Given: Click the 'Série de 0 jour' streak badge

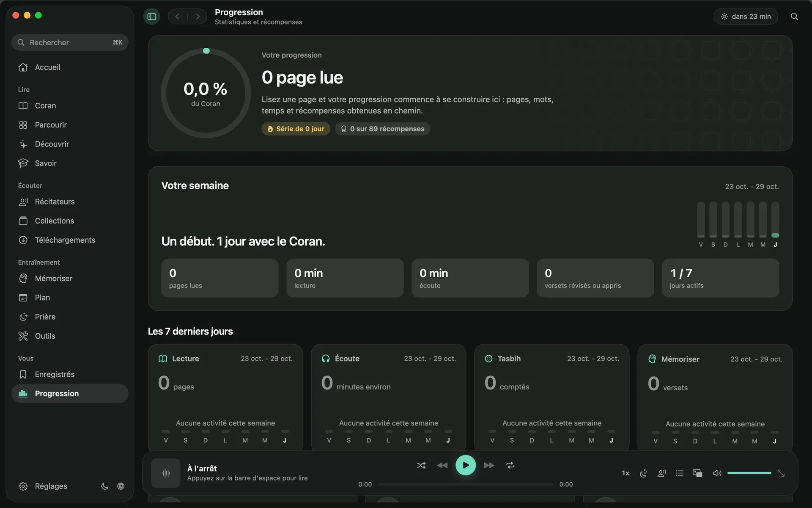Looking at the screenshot, I should tap(296, 129).
